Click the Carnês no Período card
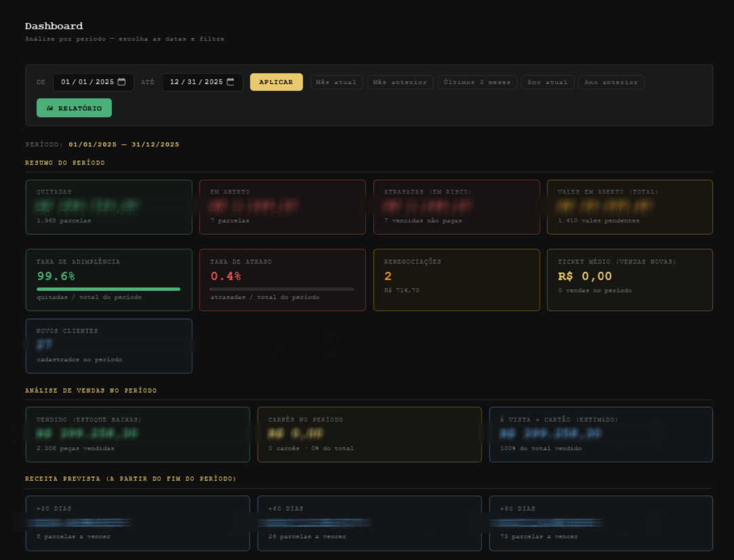This screenshot has width=734, height=560. tap(369, 435)
